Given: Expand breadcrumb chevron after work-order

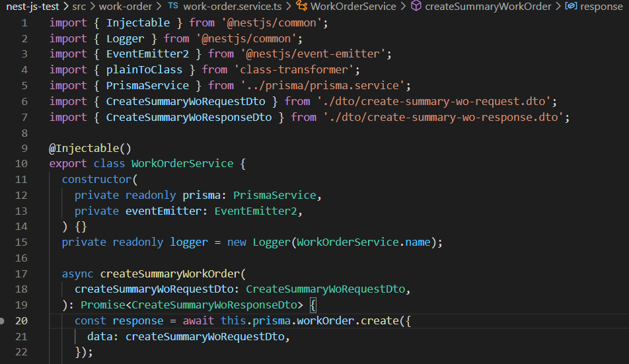Looking at the screenshot, I should (x=159, y=7).
